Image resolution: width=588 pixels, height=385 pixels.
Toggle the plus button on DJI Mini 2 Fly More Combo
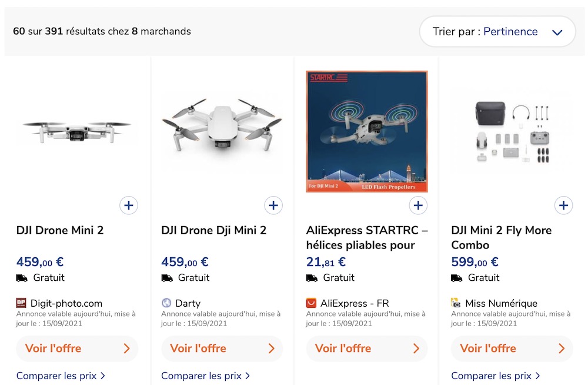563,205
